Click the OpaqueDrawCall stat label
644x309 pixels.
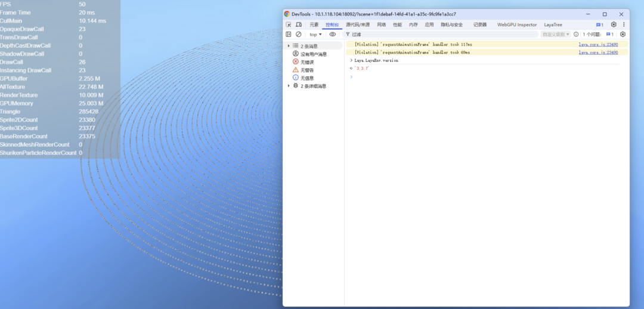[22, 29]
